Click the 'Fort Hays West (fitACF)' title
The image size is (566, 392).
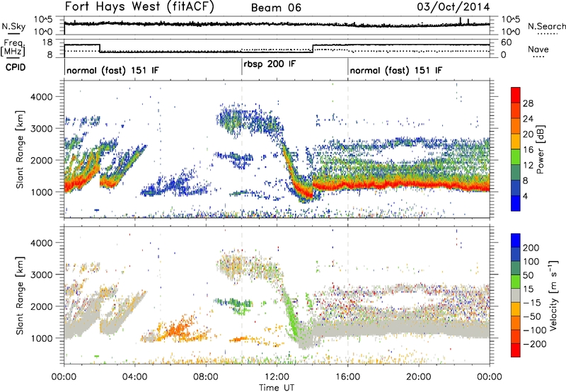(139, 6)
